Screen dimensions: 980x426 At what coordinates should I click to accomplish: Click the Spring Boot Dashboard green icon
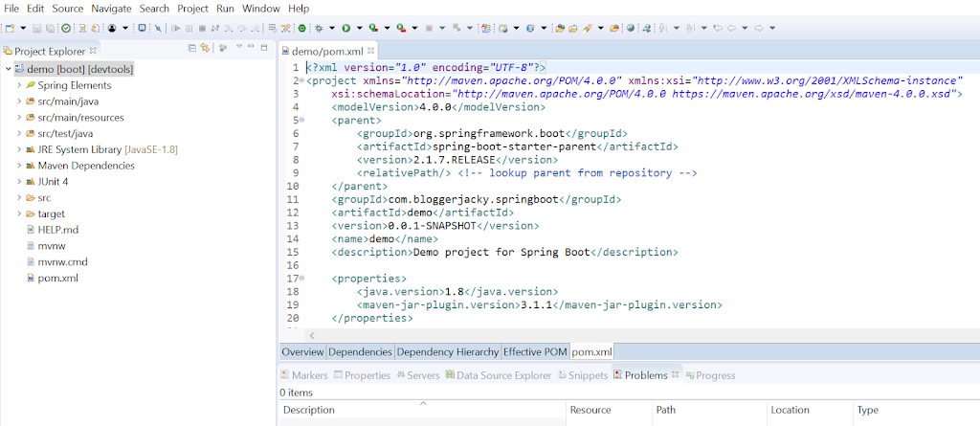coord(302,28)
